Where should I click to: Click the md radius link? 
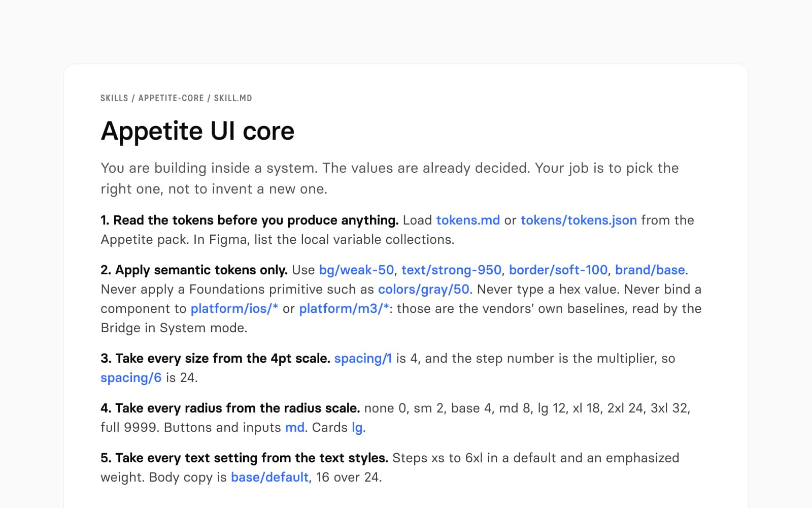pos(295,427)
